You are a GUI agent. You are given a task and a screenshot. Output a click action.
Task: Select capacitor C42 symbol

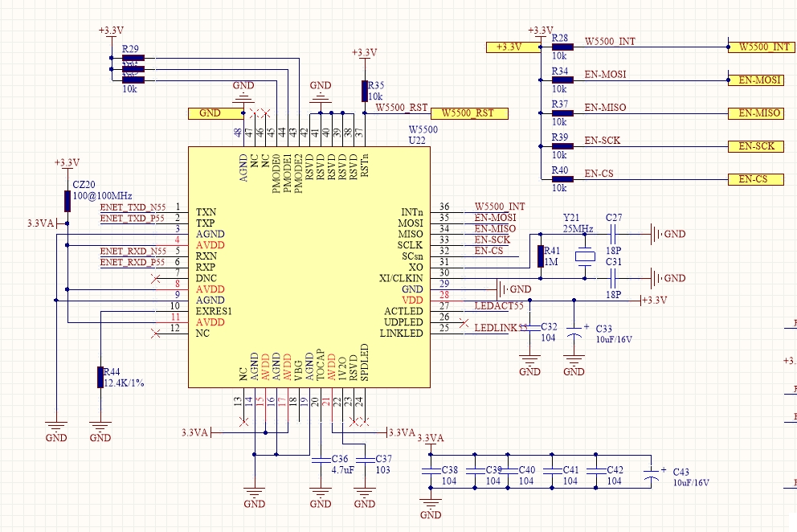pyautogui.click(x=596, y=472)
